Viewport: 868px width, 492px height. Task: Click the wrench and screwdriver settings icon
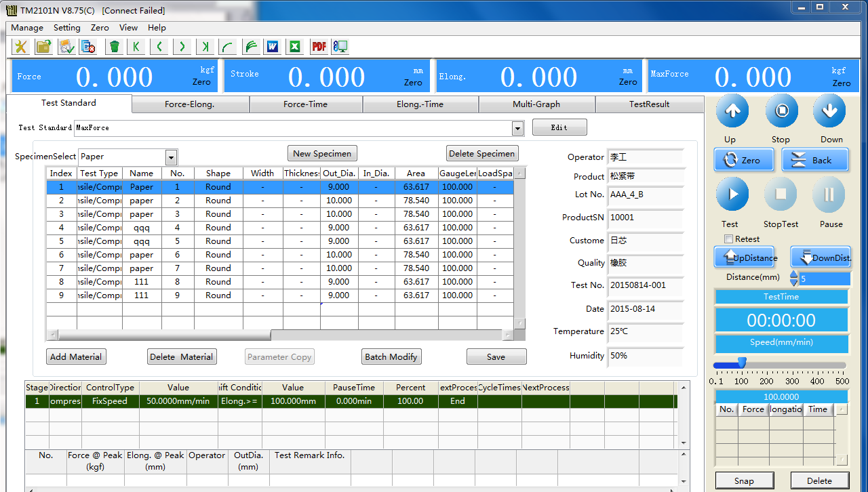point(21,46)
